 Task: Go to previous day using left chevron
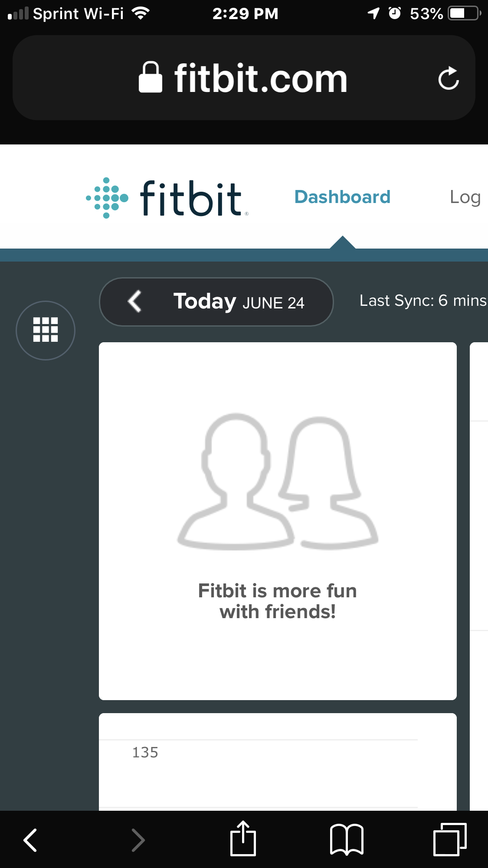pos(135,301)
